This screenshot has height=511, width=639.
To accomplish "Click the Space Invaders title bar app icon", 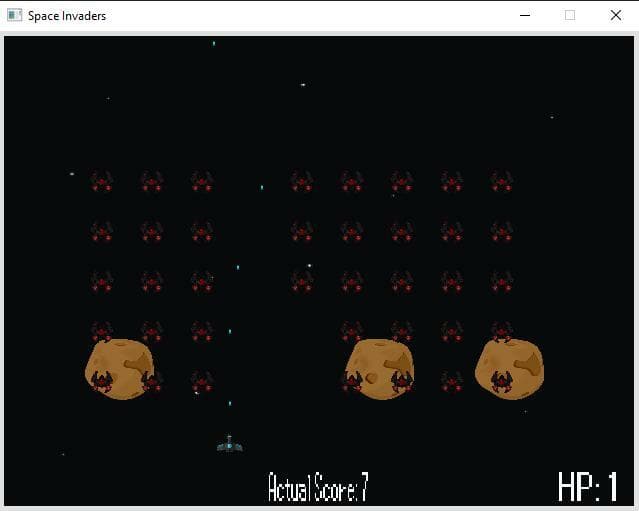I will pyautogui.click(x=14, y=15).
